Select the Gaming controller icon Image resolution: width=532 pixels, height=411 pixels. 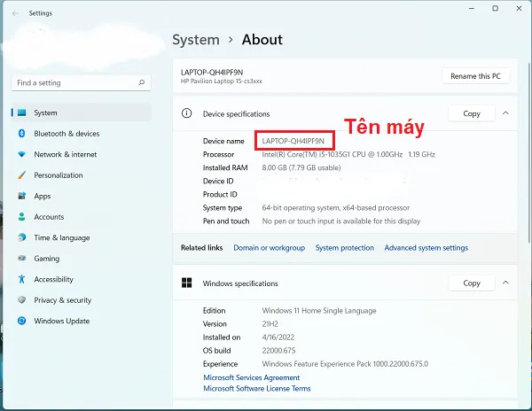tap(21, 259)
